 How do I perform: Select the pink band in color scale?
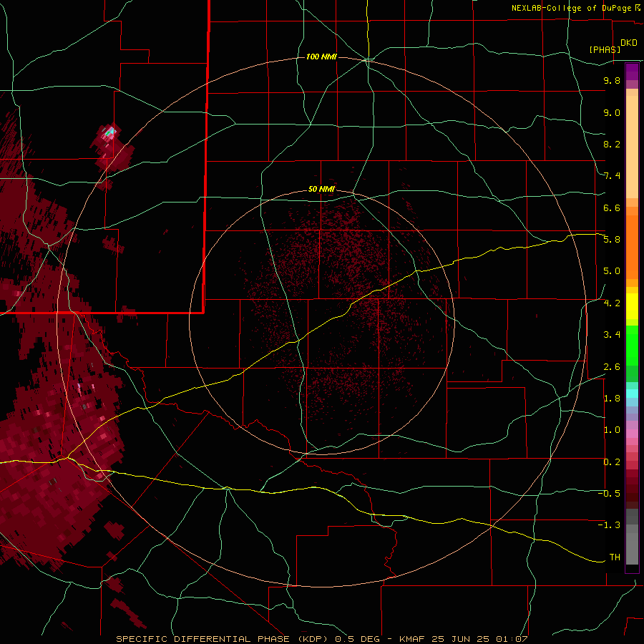click(632, 434)
